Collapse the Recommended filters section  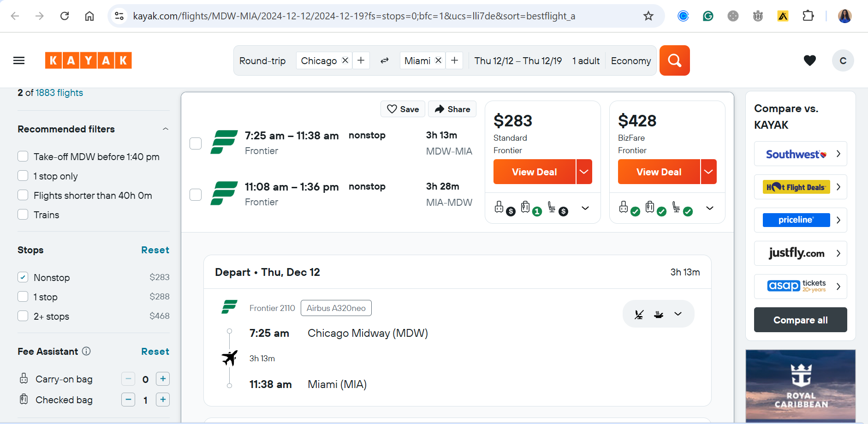[x=166, y=129]
